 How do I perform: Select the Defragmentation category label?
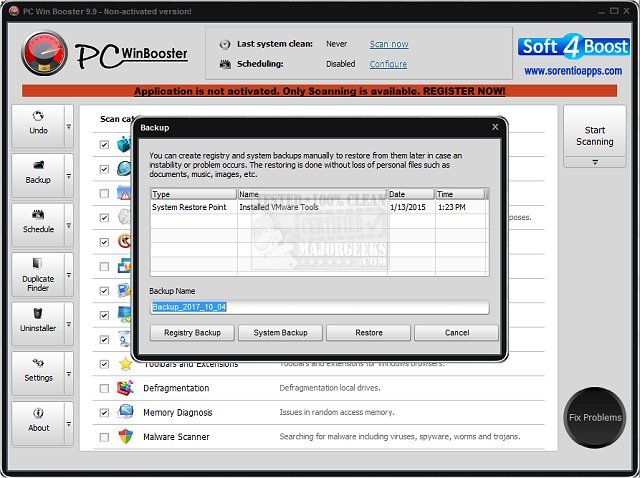click(176, 388)
